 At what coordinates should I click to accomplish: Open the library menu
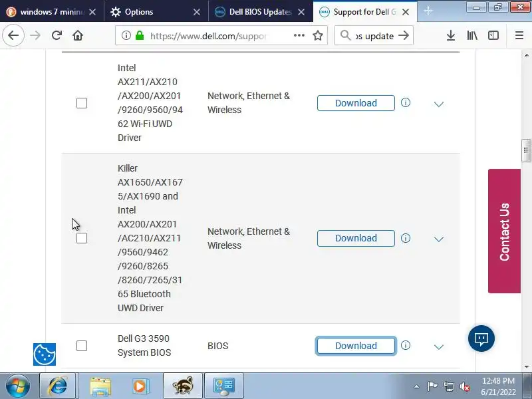(472, 35)
